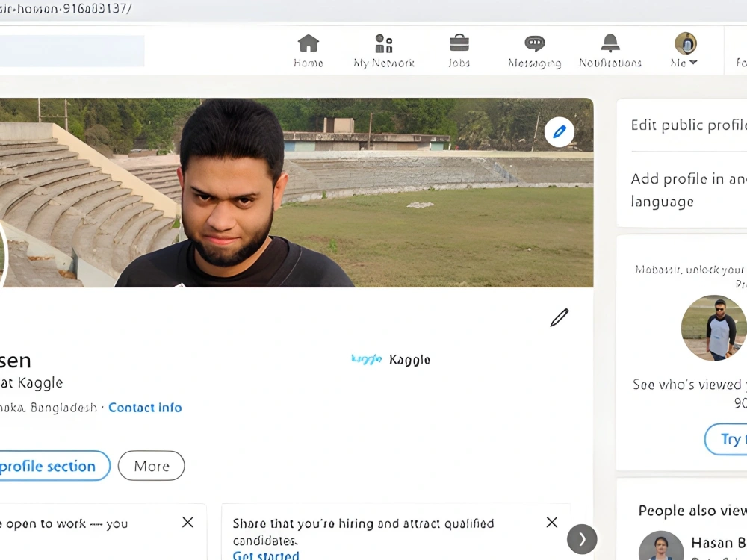Screen dimensions: 747x560
Task: Open the premium promo profile picture
Action: tap(713, 328)
